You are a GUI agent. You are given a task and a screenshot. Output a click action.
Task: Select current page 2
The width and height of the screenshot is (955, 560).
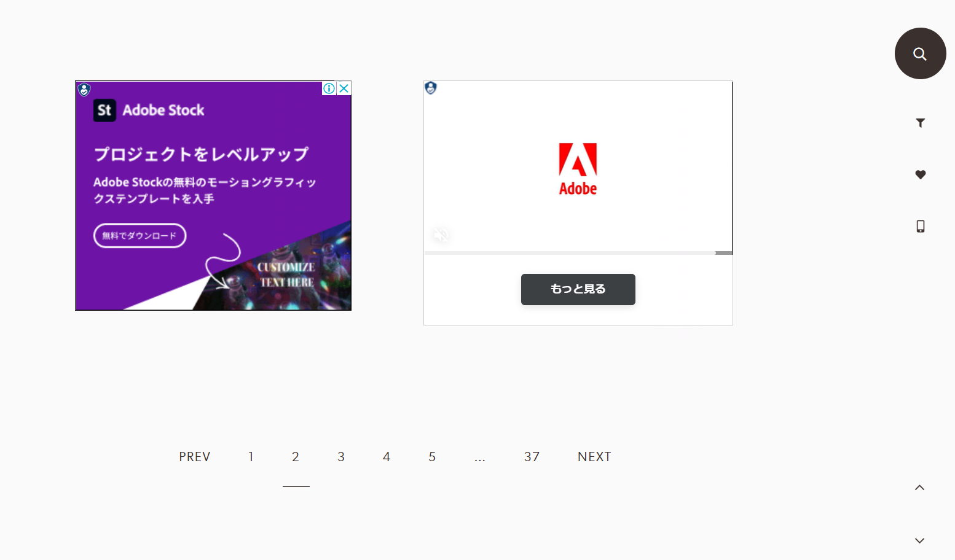click(x=296, y=457)
